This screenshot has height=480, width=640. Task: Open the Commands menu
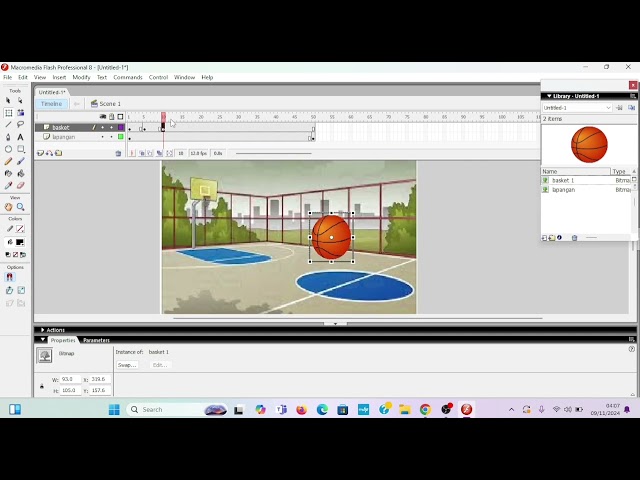(x=128, y=77)
